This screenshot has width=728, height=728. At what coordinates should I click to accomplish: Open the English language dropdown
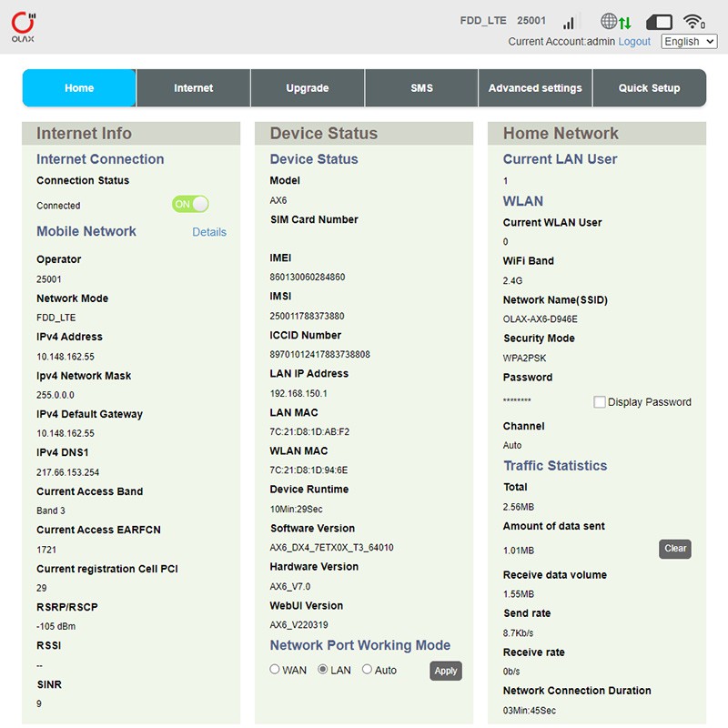coord(689,42)
